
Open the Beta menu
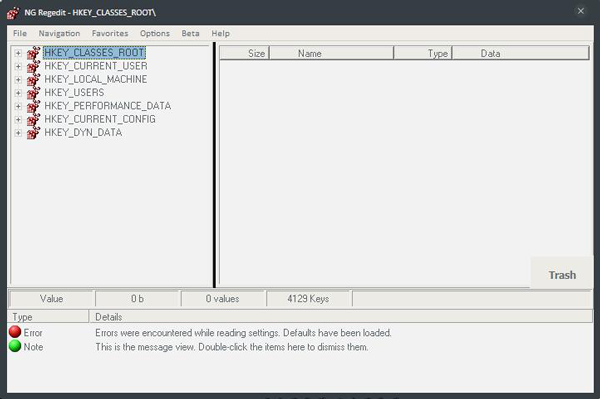point(190,33)
